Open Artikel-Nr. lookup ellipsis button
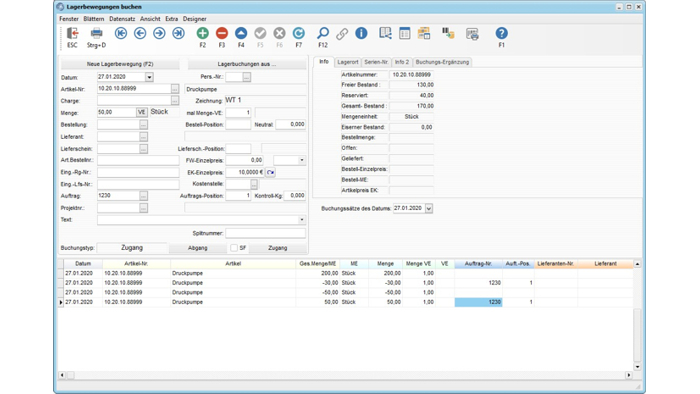Viewport: 700px width, 394px height. click(175, 89)
